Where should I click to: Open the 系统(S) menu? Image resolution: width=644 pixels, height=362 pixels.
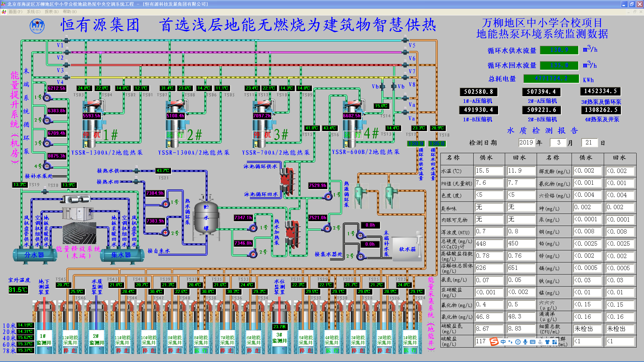(33, 12)
